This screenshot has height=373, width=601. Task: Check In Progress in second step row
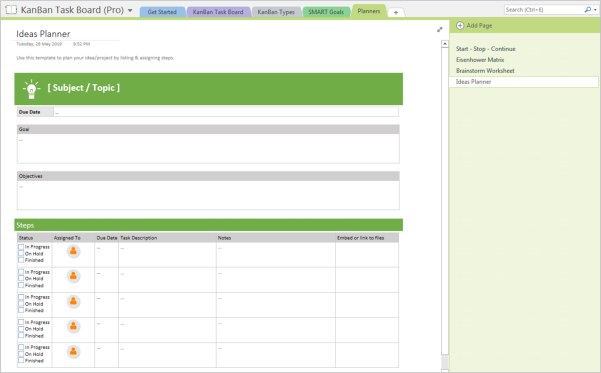click(x=21, y=272)
